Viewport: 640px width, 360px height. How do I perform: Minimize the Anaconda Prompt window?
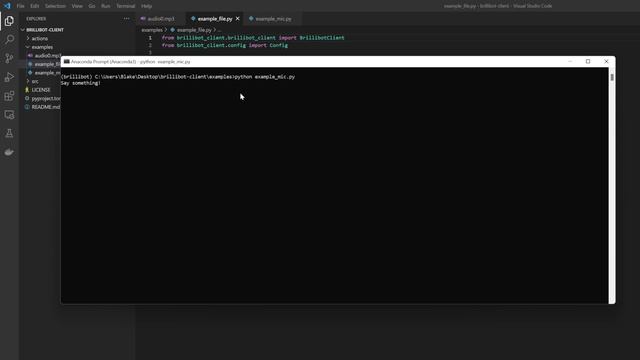[570, 62]
